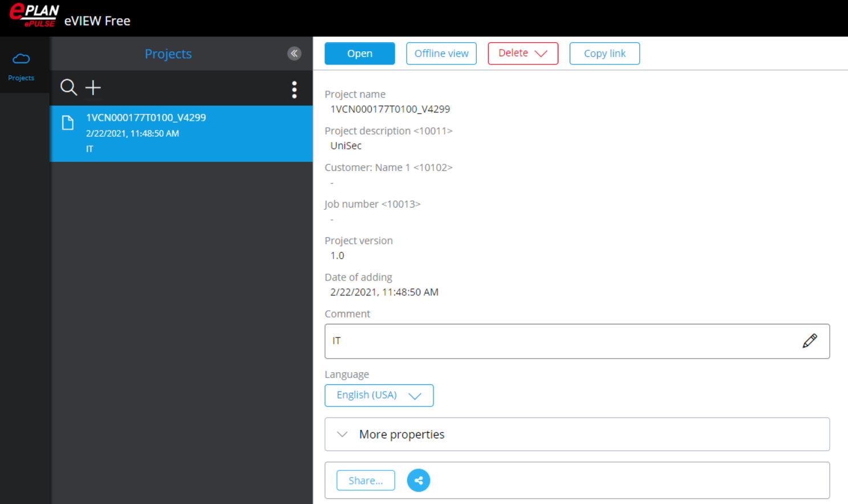Add a new project with the plus icon

click(x=93, y=87)
